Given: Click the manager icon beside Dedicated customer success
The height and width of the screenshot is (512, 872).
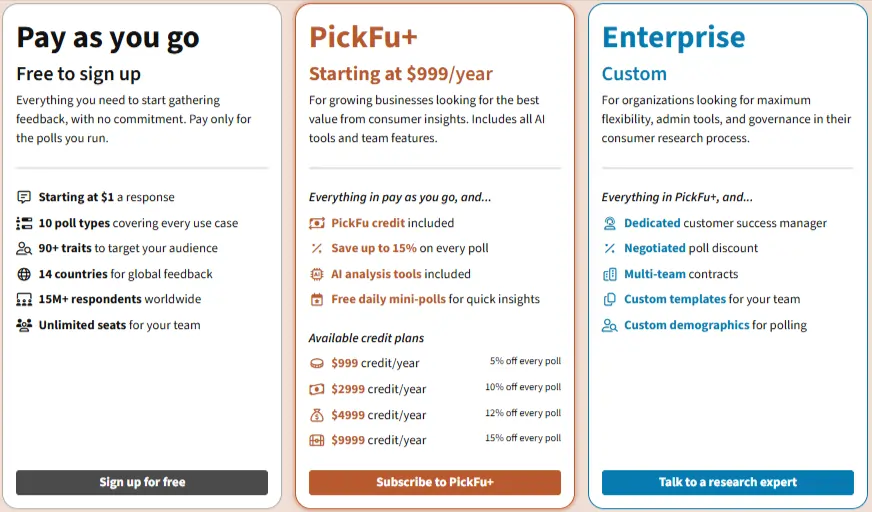Looking at the screenshot, I should click(610, 223).
